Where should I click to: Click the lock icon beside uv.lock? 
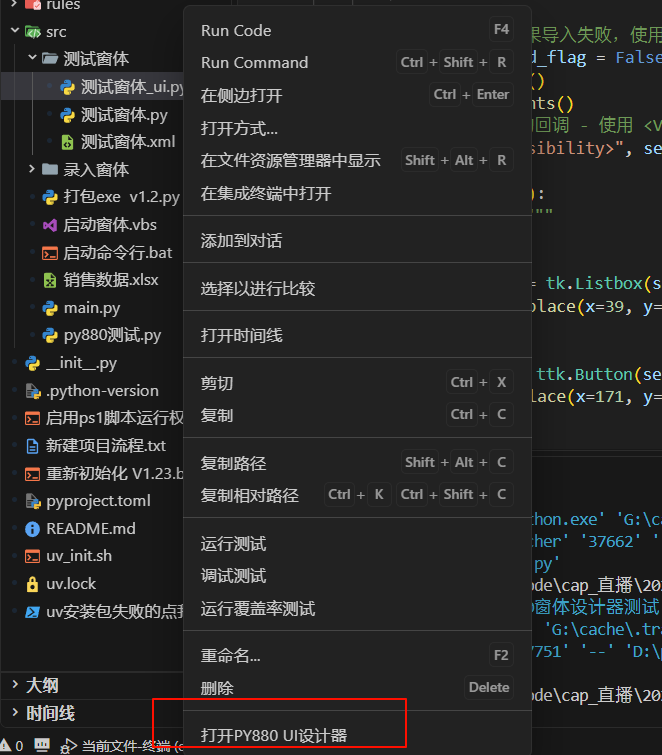coord(32,584)
